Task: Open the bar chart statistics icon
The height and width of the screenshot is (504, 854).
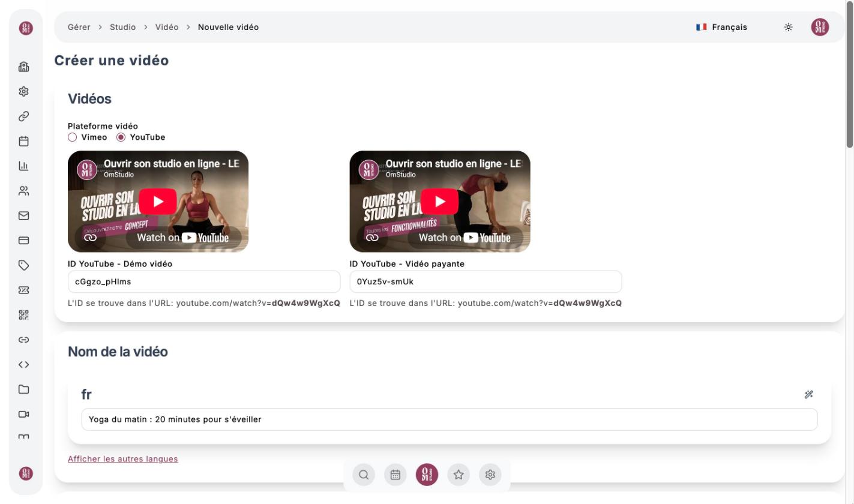Action: [x=23, y=166]
